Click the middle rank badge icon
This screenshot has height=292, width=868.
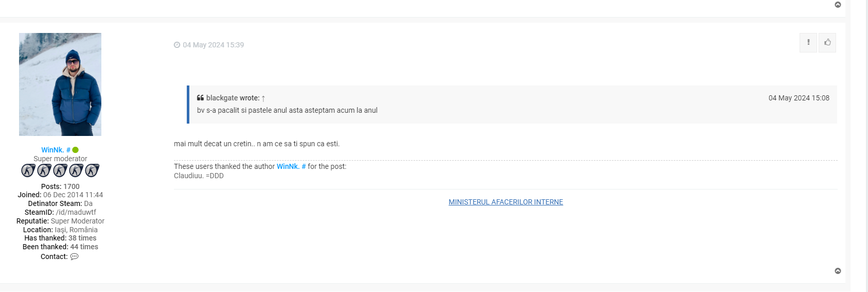60,170
